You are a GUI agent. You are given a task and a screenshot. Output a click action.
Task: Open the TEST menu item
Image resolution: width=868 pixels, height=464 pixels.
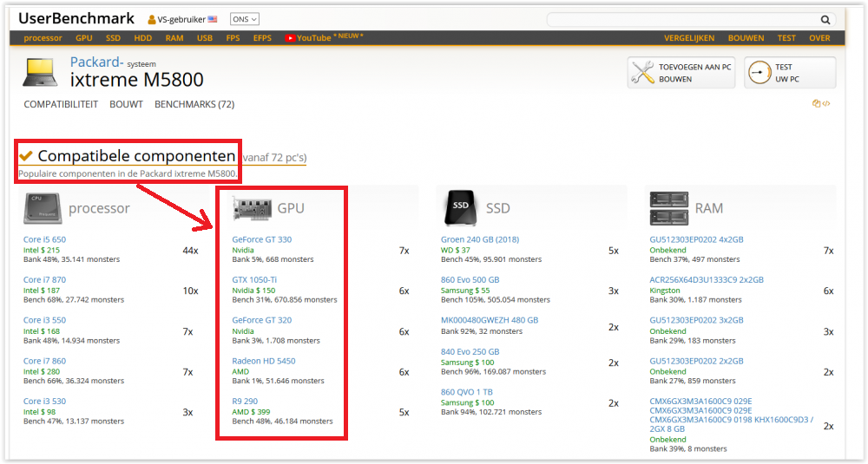pos(786,38)
